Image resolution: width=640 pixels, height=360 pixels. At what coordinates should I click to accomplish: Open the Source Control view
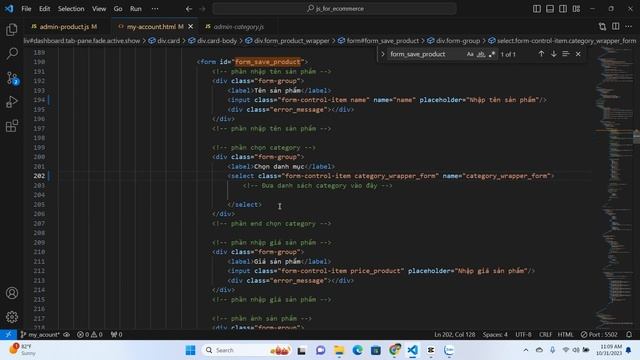pos(12,78)
